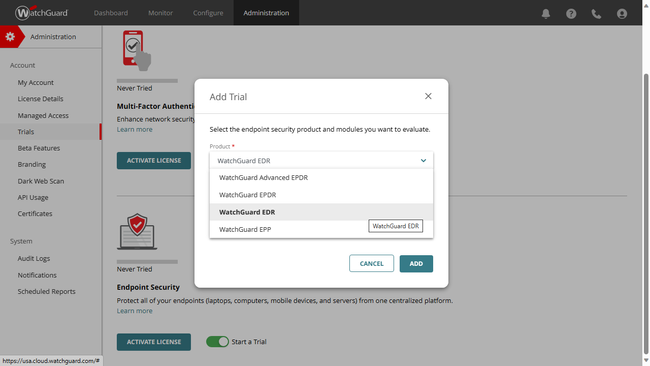Viewport: 650px width, 366px height.
Task: Click Activate License under Endpoint Security
Action: point(154,342)
